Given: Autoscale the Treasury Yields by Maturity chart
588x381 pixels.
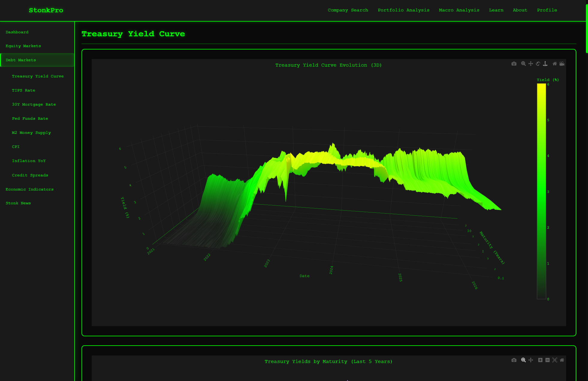Looking at the screenshot, I should pyautogui.click(x=555, y=360).
